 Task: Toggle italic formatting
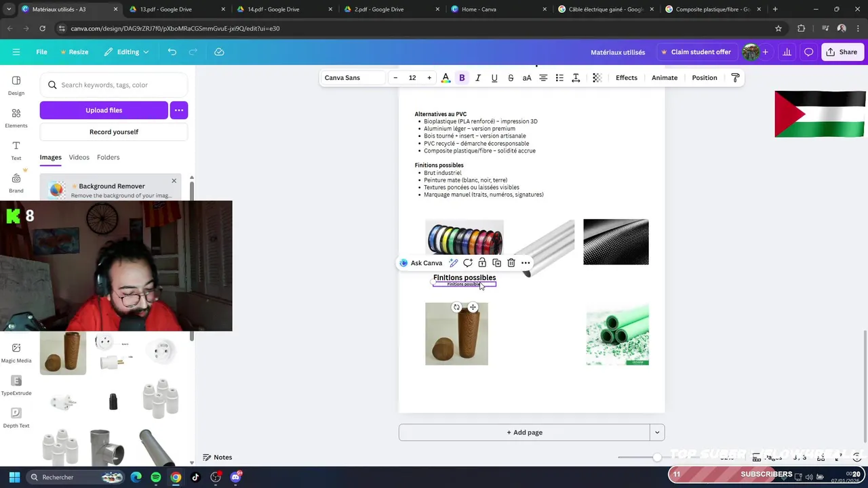(x=478, y=78)
